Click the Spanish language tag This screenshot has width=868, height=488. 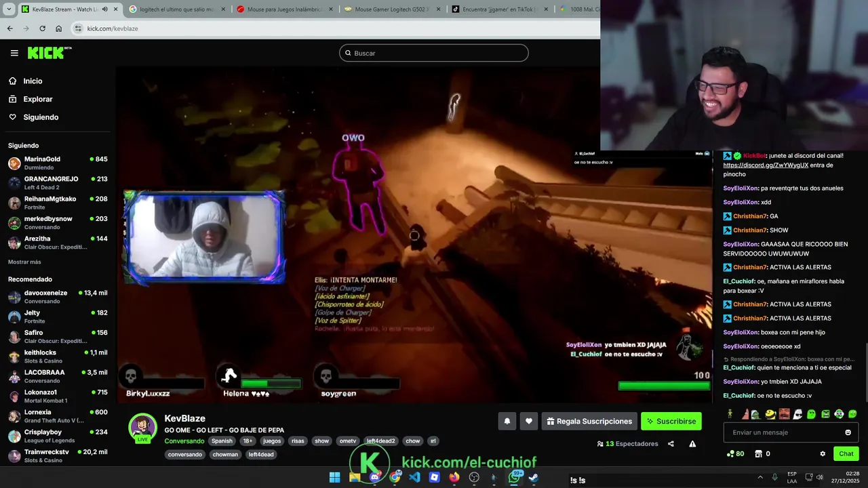point(222,441)
